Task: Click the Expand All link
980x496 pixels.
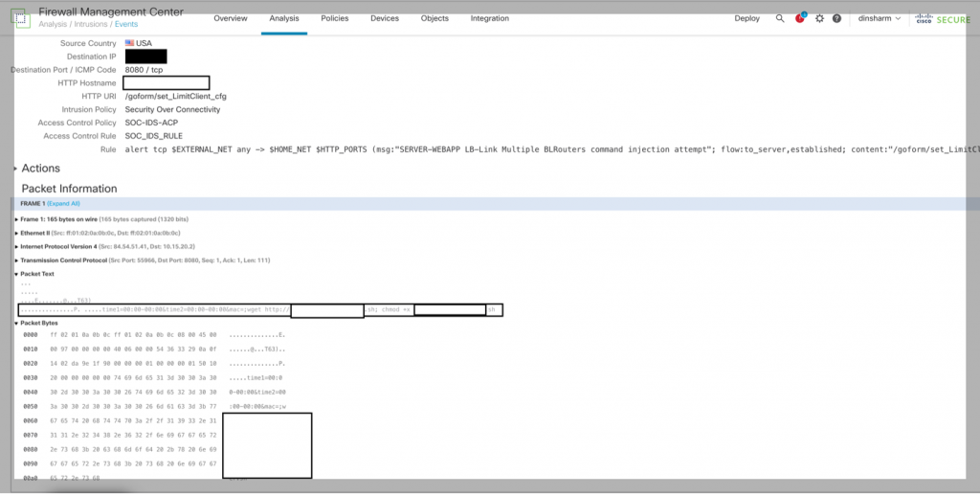Action: [x=62, y=204]
